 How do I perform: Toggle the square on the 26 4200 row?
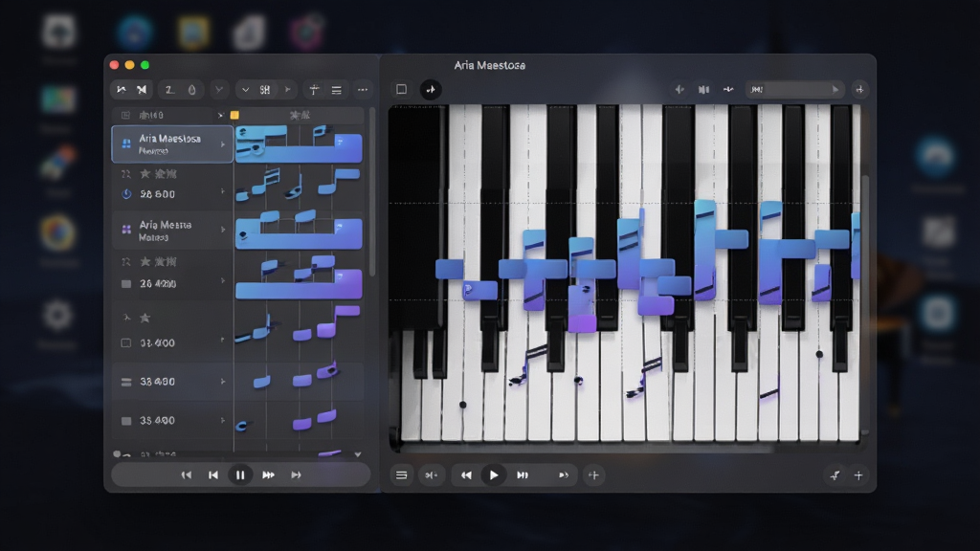point(126,284)
